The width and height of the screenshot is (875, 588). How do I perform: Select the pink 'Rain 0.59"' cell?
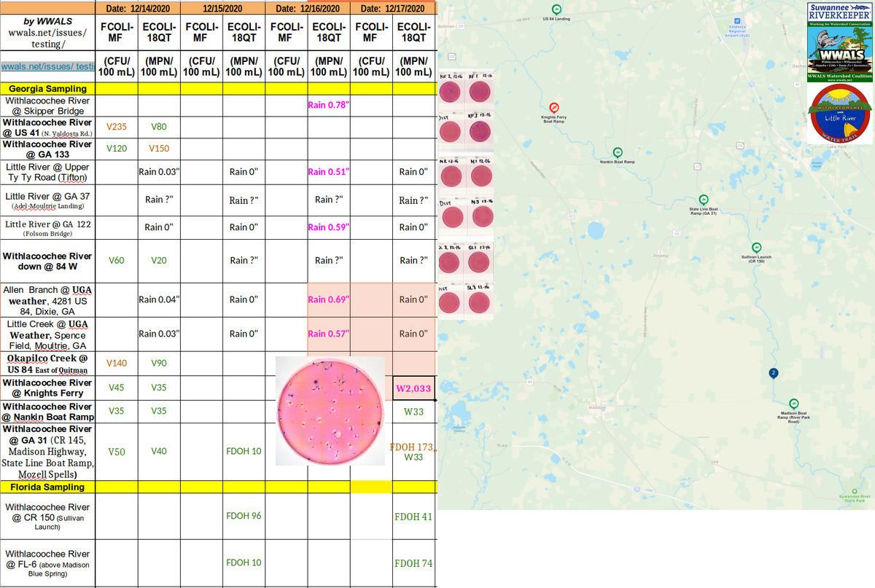[x=329, y=227]
